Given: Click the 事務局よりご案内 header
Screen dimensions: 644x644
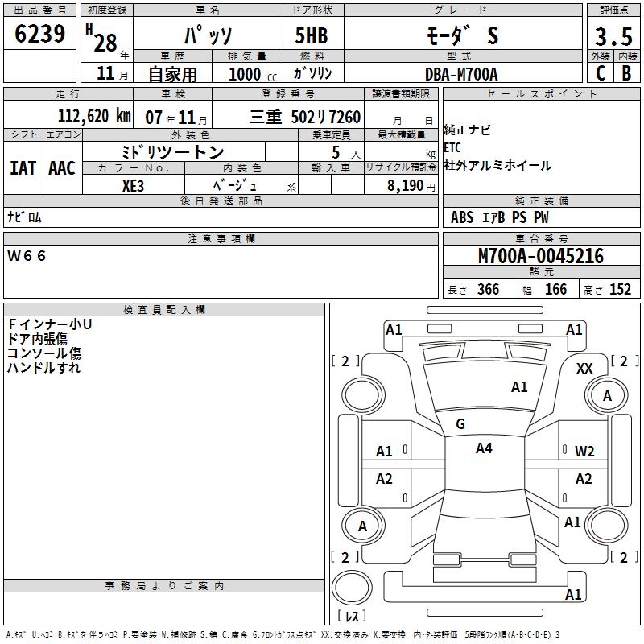Looking at the screenshot, I should [164, 586].
